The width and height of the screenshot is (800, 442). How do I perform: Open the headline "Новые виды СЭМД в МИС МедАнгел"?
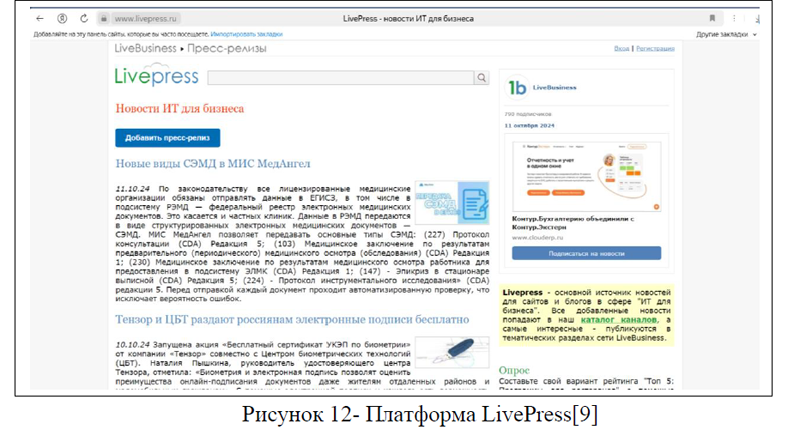point(213,164)
